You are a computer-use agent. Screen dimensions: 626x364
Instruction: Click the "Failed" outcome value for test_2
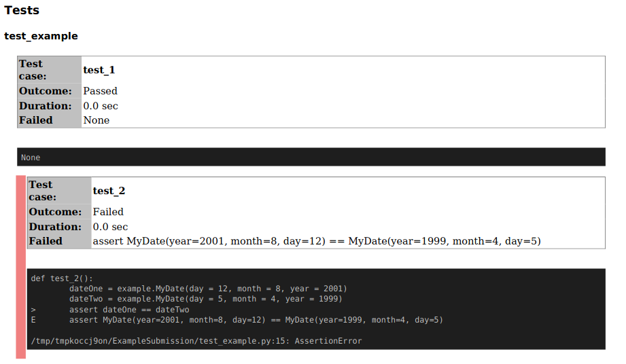pos(108,212)
